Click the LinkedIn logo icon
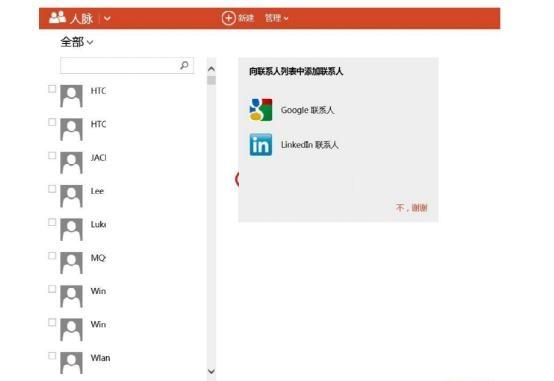 tap(261, 145)
